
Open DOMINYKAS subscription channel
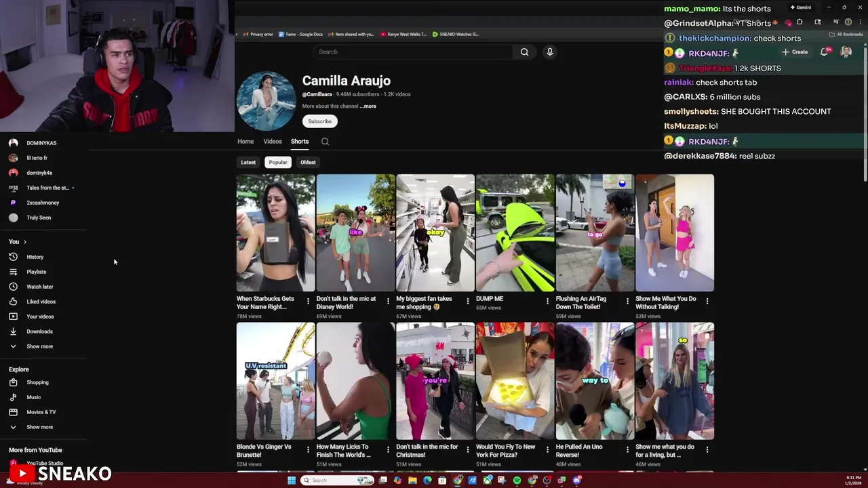pyautogui.click(x=34, y=143)
